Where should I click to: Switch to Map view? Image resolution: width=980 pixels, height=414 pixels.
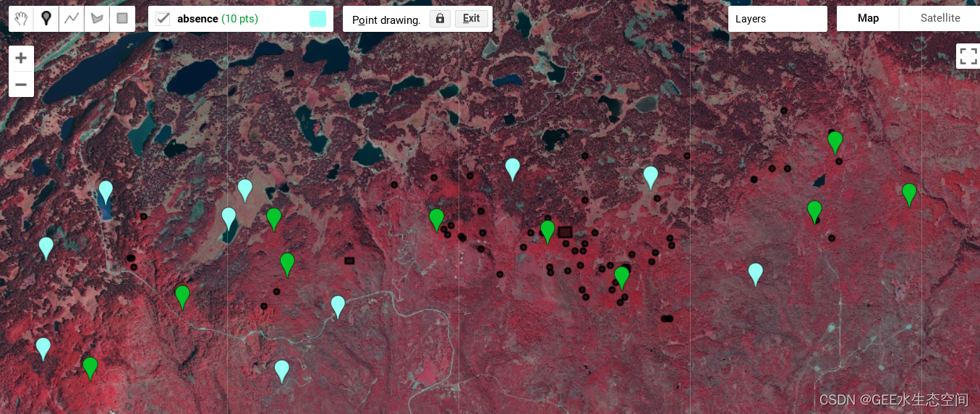pyautogui.click(x=868, y=19)
